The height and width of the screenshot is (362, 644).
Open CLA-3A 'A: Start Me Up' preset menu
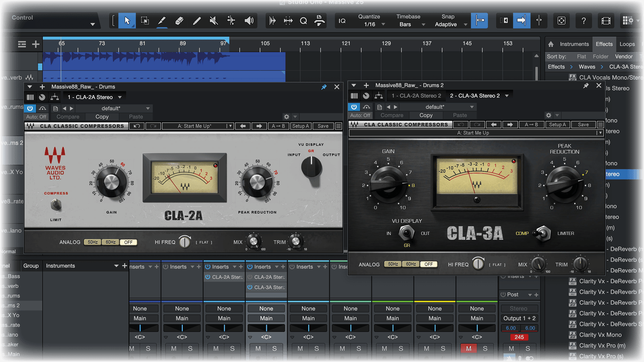click(476, 133)
